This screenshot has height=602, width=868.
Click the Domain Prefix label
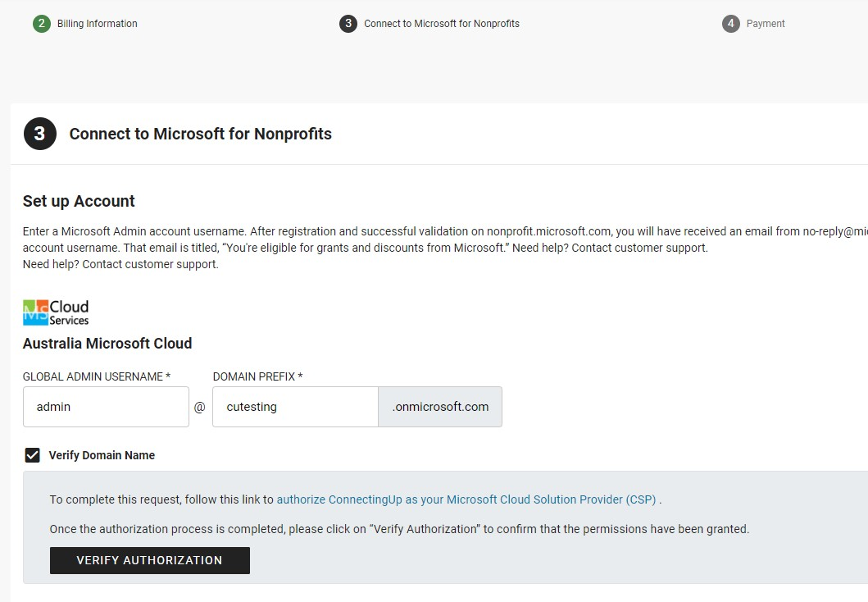(x=257, y=376)
